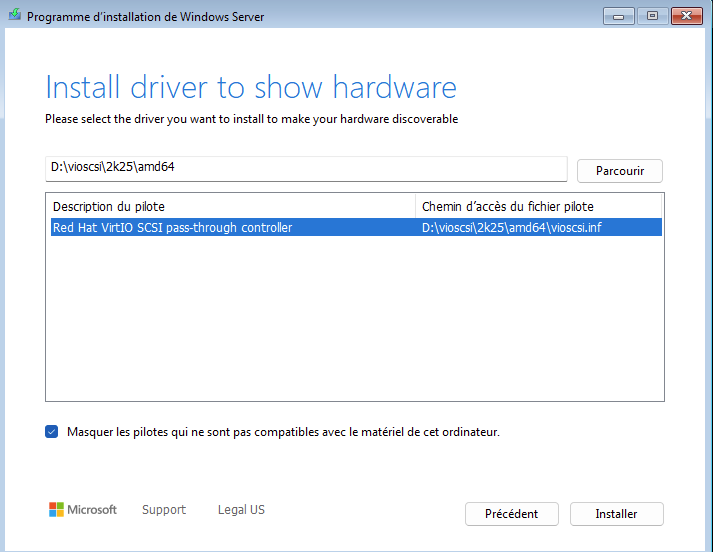Click Chemin d'accès du fichier pilote column header
Image resolution: width=713 pixels, height=552 pixels.
point(538,206)
